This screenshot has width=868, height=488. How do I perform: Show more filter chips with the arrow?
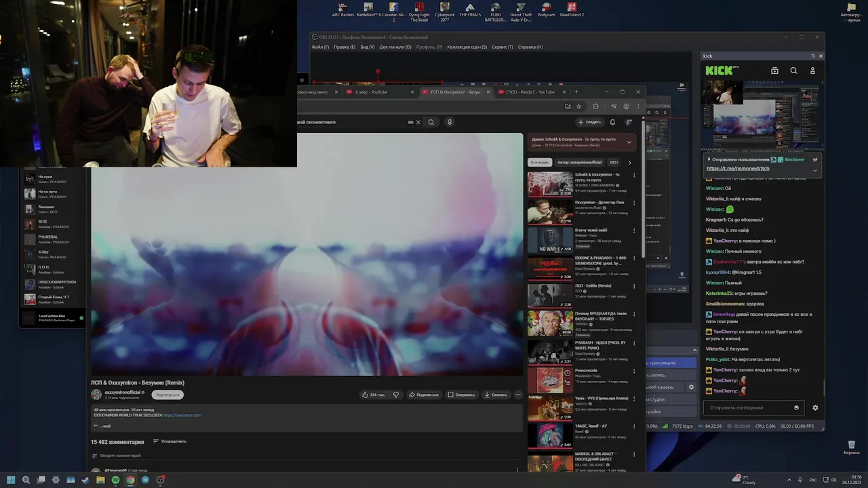[629, 163]
